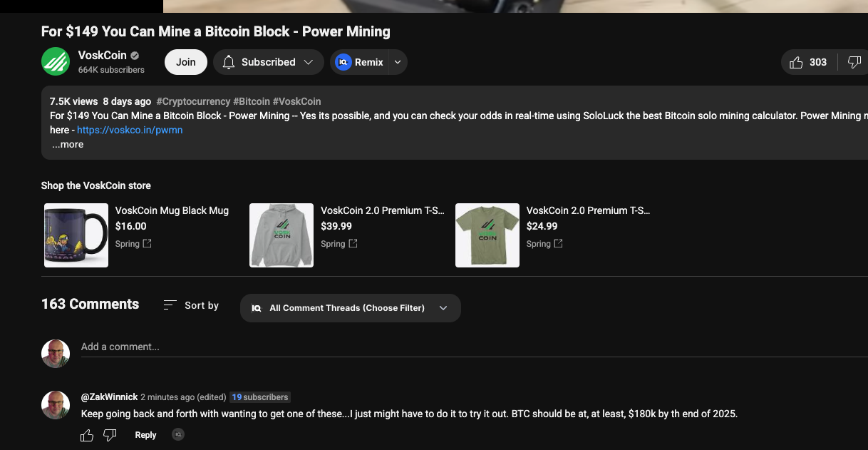Image resolution: width=868 pixels, height=450 pixels.
Task: Click the $16.00 price
Action: (x=130, y=226)
